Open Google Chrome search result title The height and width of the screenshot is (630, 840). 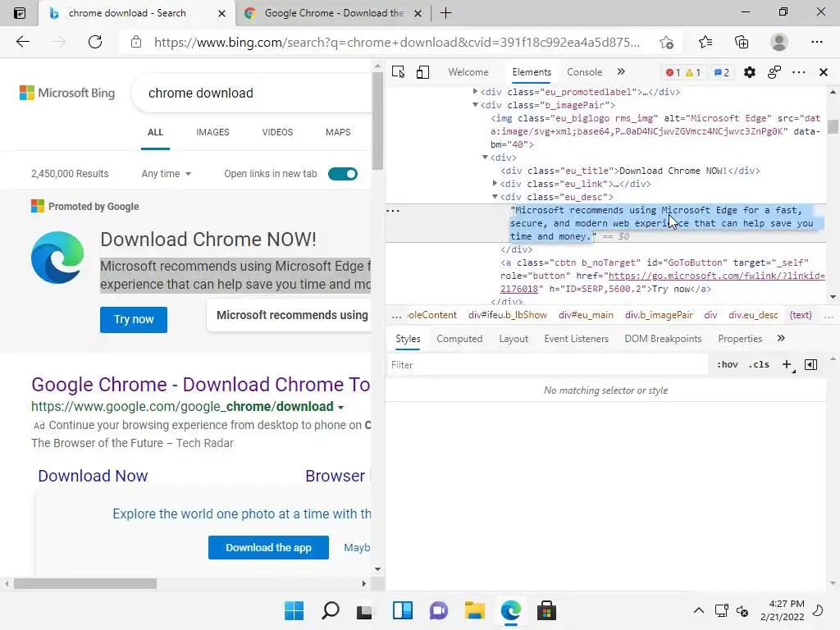pos(200,385)
